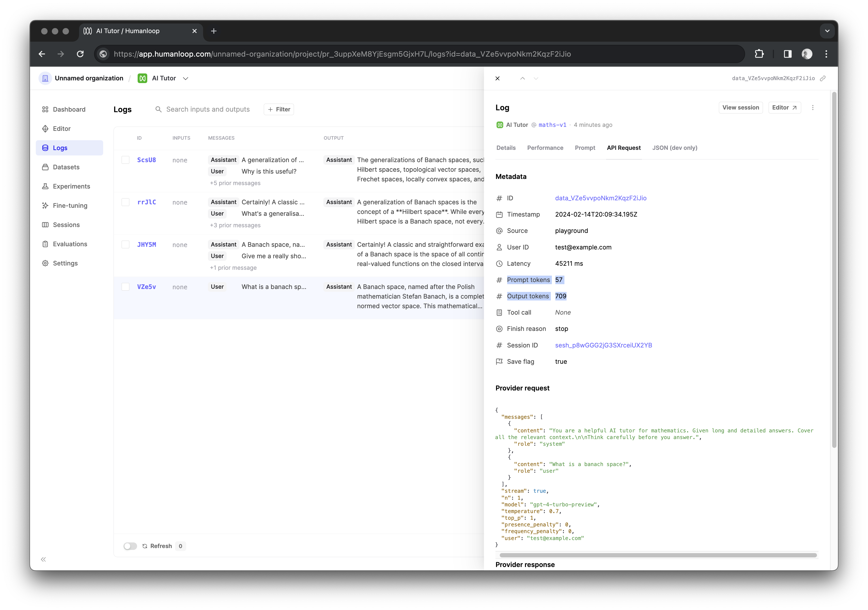Go to previous log with up arrow
The image size is (868, 610).
pyautogui.click(x=522, y=79)
